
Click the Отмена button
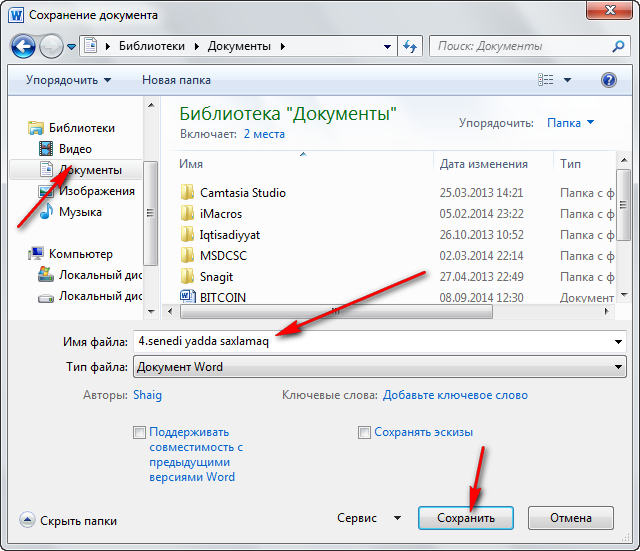(571, 518)
